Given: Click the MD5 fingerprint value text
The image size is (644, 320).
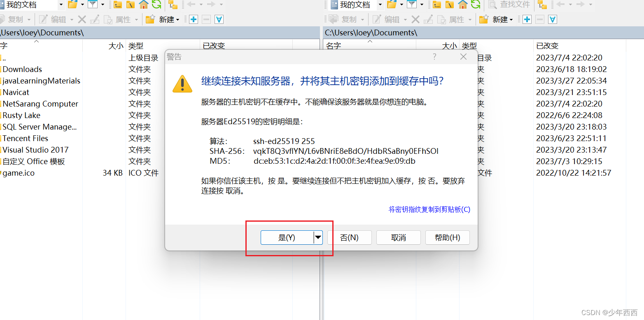Looking at the screenshot, I should click(334, 161).
